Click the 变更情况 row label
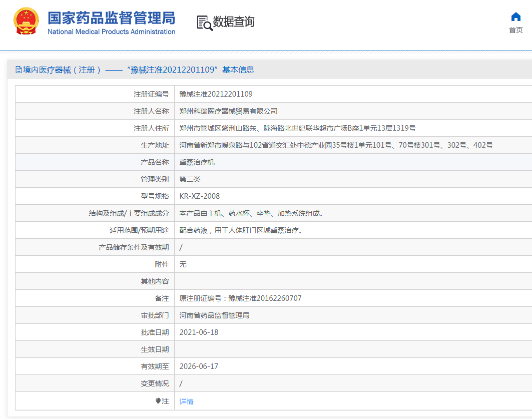 155,383
